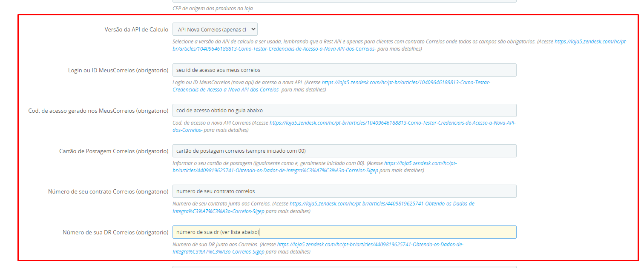Click the Número de sua DR Correios field
The image size is (644, 268).
click(344, 232)
